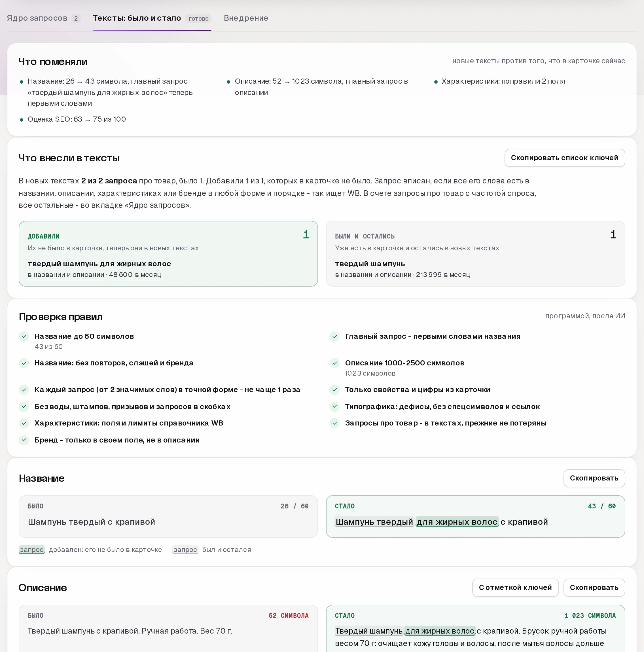The height and width of the screenshot is (652, 644).
Task: Click highlighted «Шампунь твердый» in new title
Action: click(x=374, y=522)
